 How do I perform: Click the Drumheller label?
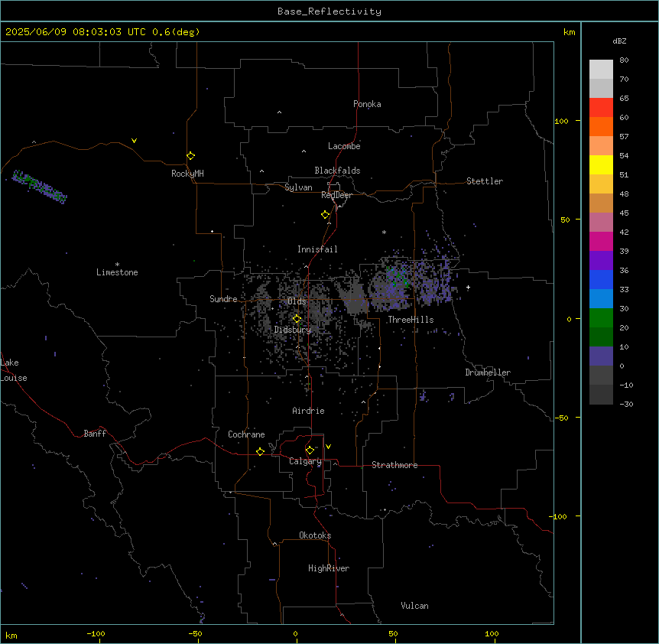[x=488, y=372]
